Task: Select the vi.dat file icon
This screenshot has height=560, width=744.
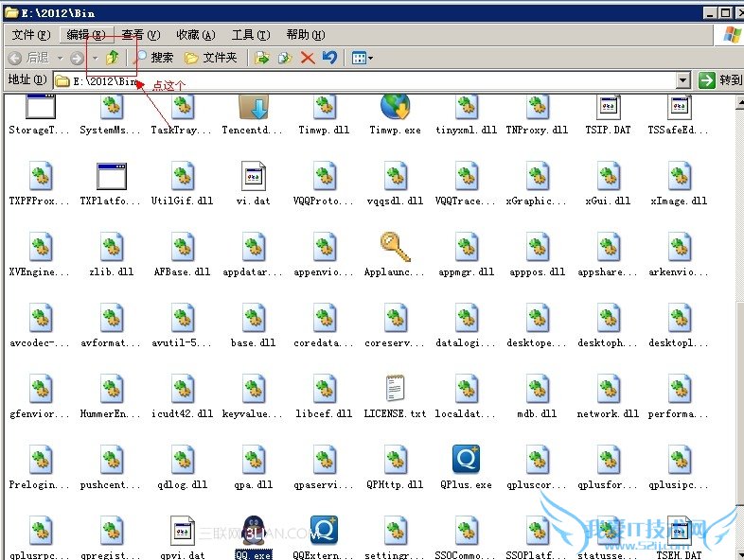Action: point(253,178)
